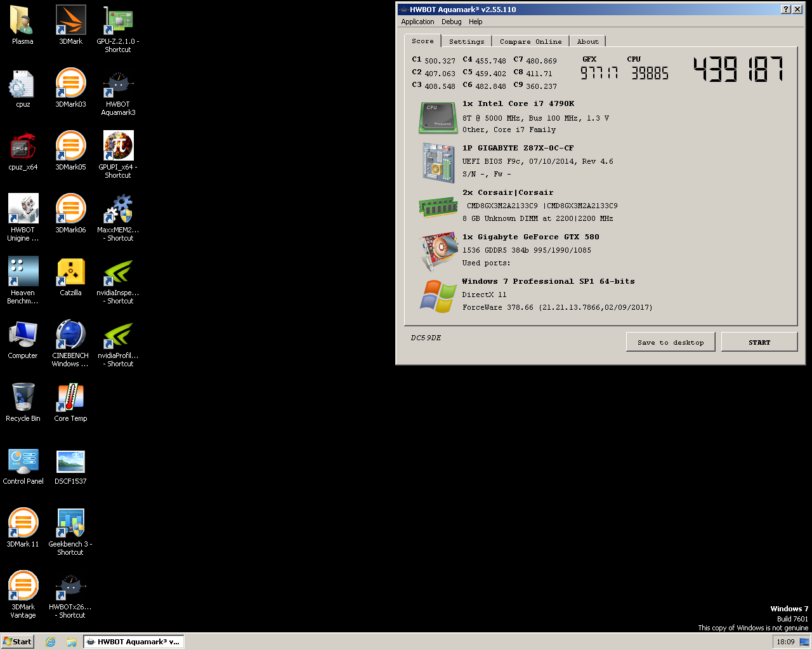Open the nvidiaInspector shortcut

(x=118, y=281)
